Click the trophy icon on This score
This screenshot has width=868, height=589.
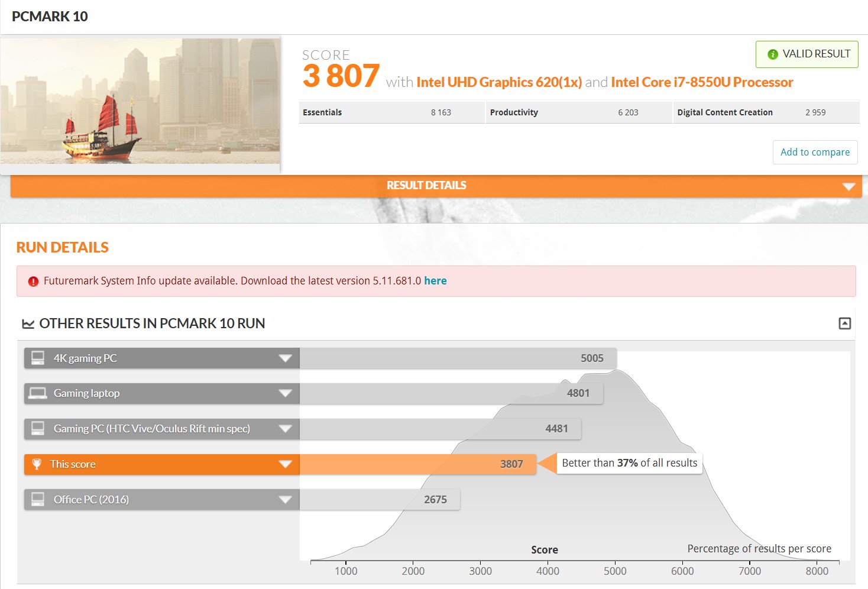(37, 464)
